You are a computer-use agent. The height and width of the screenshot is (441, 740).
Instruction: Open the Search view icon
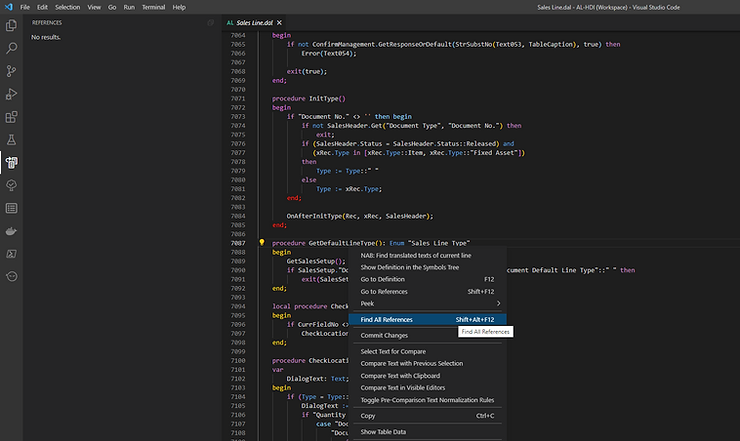12,47
